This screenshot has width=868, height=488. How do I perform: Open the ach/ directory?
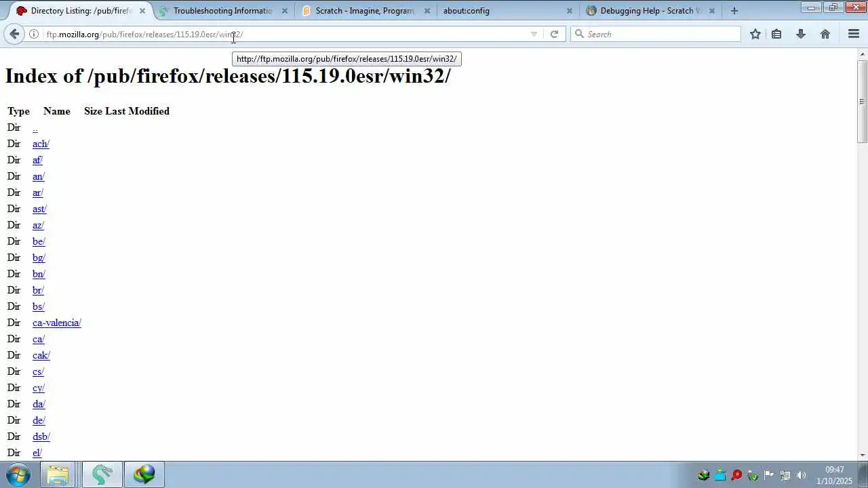coord(41,144)
